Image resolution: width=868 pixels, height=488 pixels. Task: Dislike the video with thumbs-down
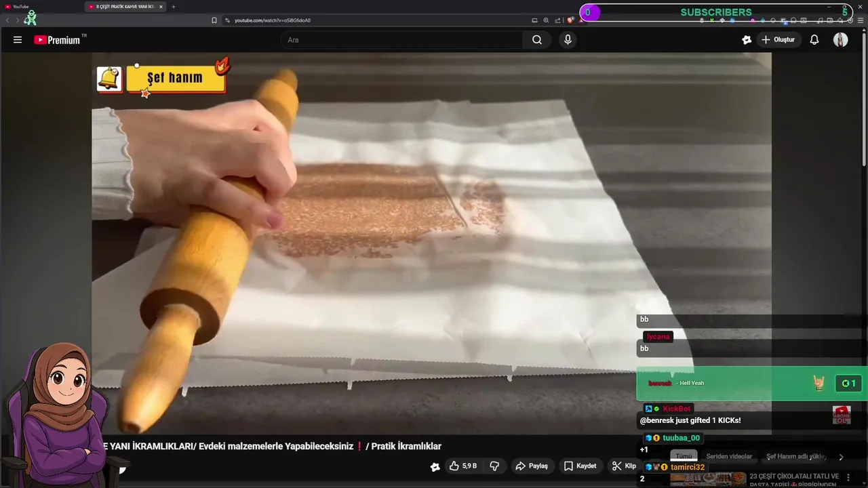point(494,466)
